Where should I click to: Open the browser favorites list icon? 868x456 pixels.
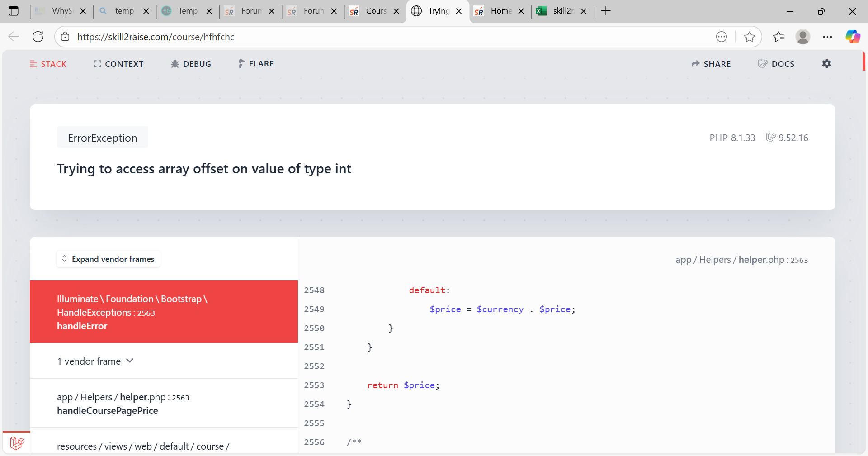click(x=778, y=37)
